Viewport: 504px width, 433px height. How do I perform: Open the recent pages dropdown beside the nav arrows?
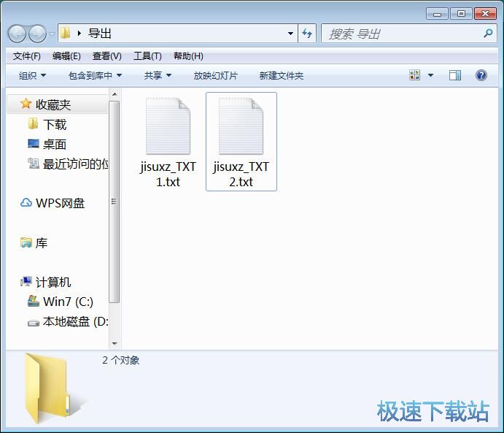pos(52,34)
